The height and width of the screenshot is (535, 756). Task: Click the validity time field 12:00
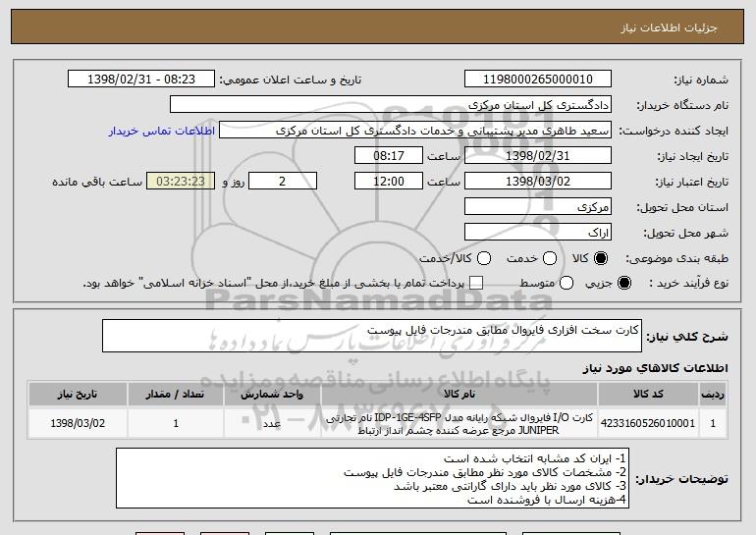[389, 182]
